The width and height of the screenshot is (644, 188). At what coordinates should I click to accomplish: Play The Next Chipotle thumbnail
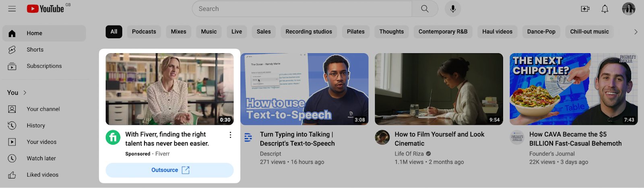click(x=574, y=89)
